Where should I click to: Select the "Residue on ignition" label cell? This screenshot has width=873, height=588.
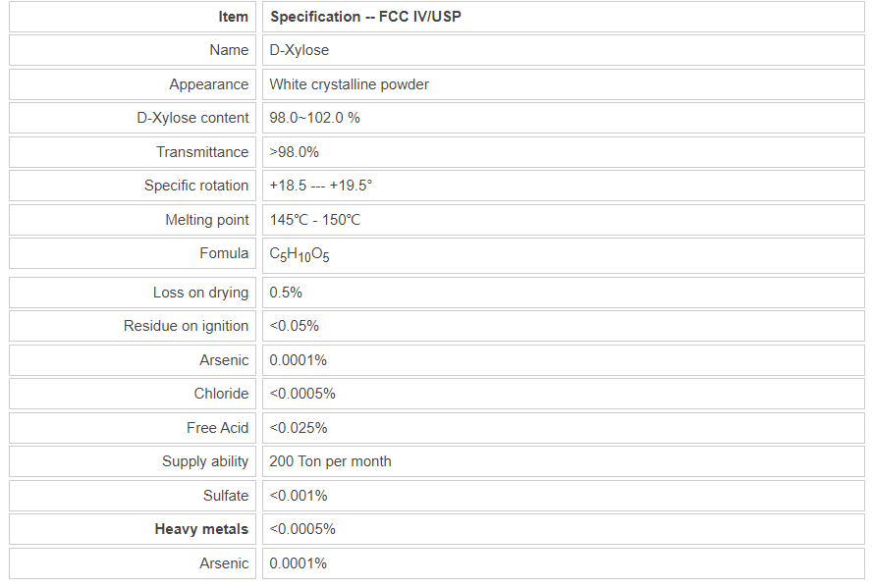[x=186, y=326]
